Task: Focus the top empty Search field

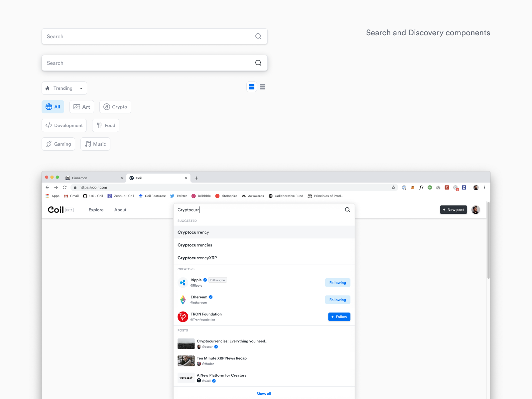Action: coord(155,36)
